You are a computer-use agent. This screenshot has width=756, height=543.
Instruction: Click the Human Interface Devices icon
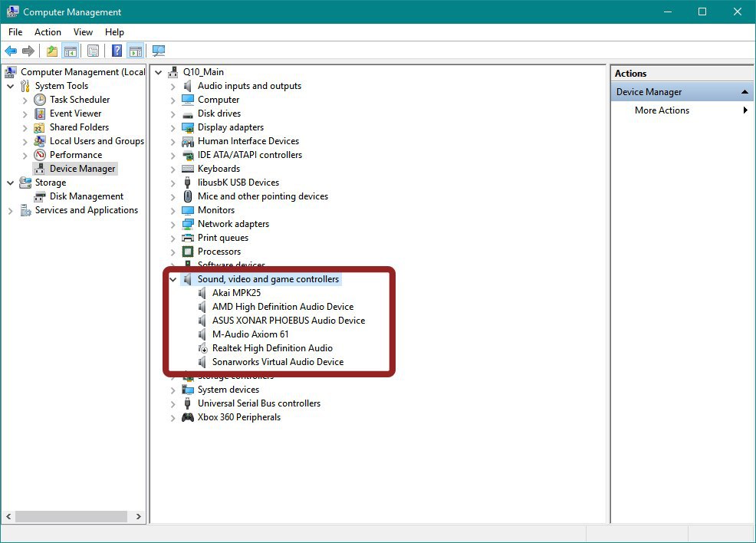(188, 142)
